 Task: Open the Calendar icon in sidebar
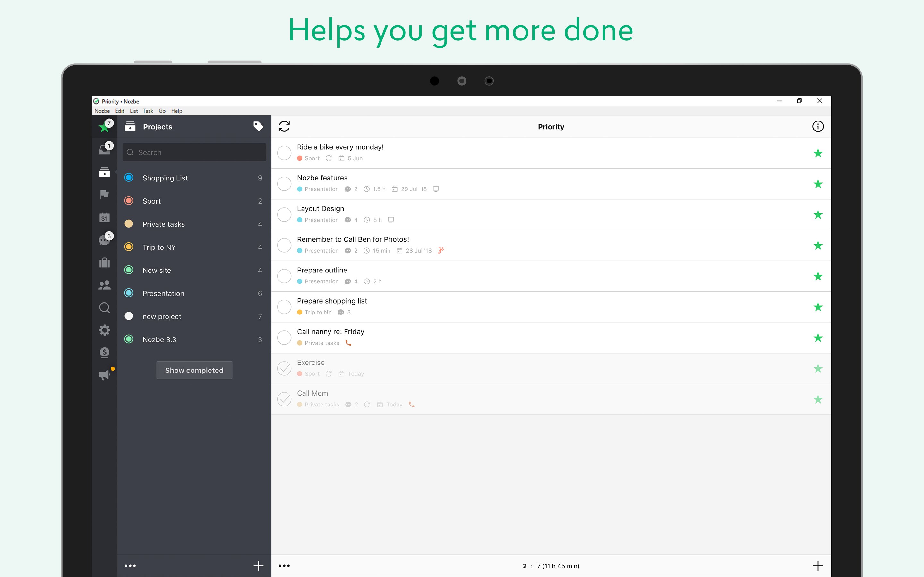pyautogui.click(x=104, y=218)
